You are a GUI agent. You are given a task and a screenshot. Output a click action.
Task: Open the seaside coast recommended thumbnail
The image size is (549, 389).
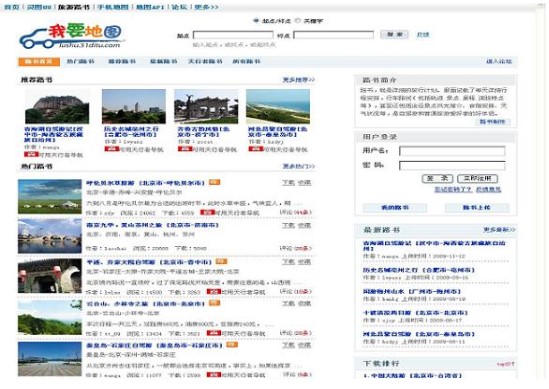click(278, 106)
